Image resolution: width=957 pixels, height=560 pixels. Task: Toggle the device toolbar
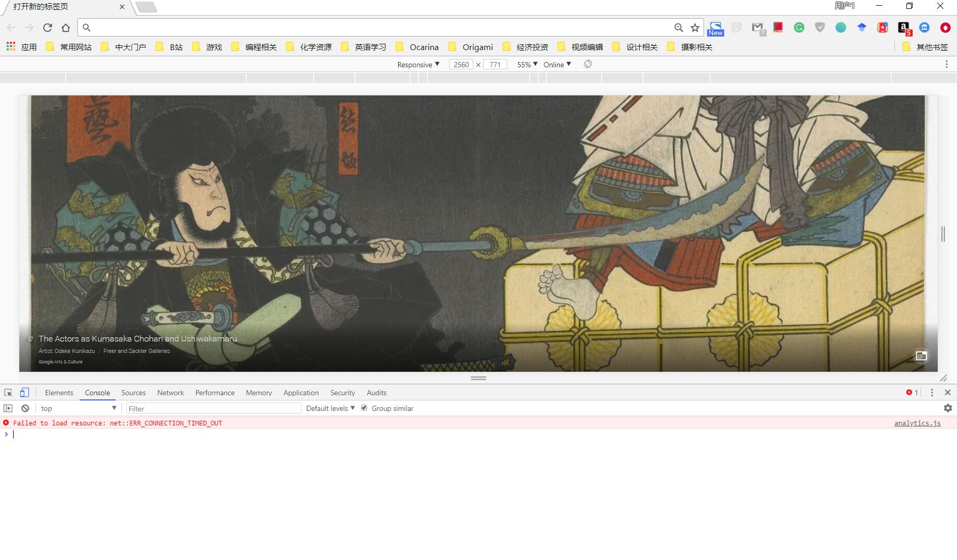(25, 393)
